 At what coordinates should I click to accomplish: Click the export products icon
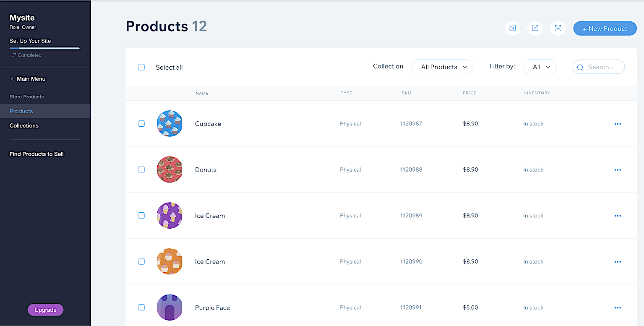click(535, 28)
